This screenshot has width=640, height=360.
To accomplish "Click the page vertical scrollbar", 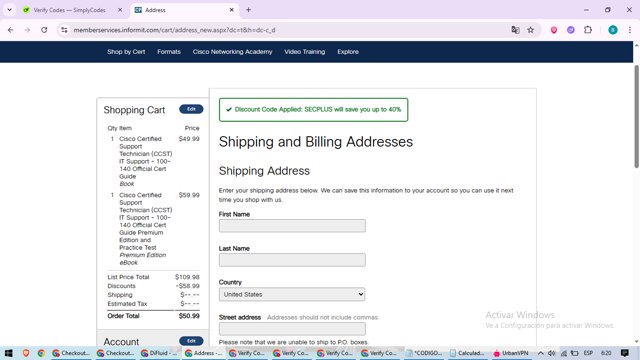I will coord(636,116).
